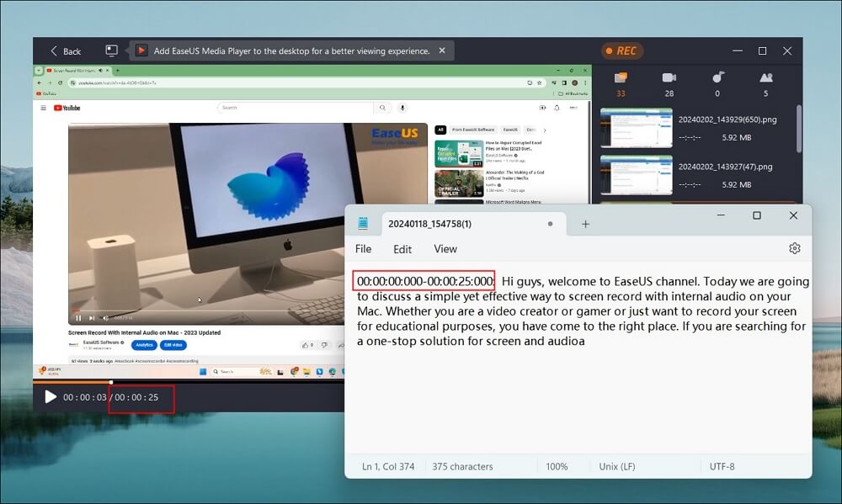
Task: Open the browser tab search dropdown arrow
Action: [39, 71]
